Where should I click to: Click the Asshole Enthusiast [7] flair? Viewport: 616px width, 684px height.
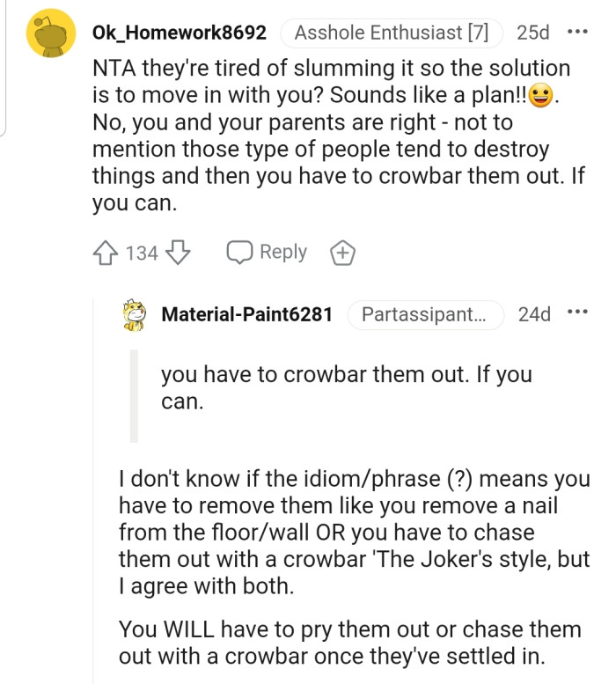click(391, 33)
